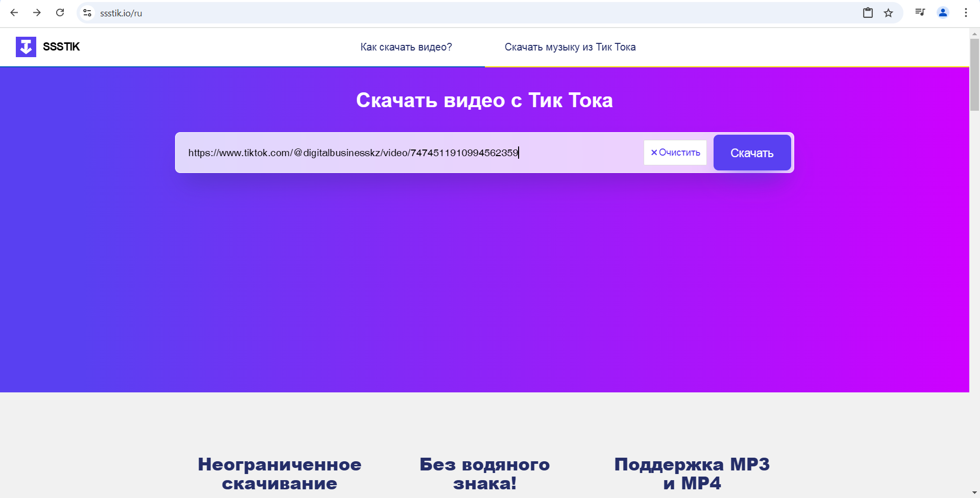Reload the current page
This screenshot has width=980, height=498.
click(60, 13)
